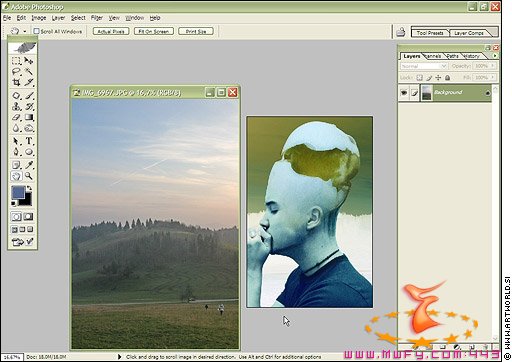Open the Hand tool preset dropdown arrow
The width and height of the screenshot is (512, 362).
coord(25,32)
